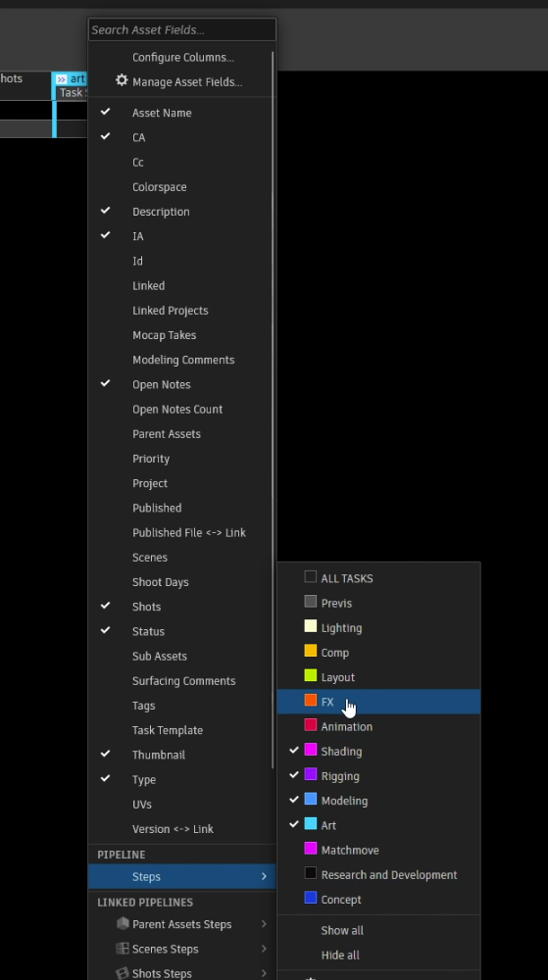Expand the Parent Assets Steps chevron
Image resolution: width=548 pixels, height=980 pixels.
coord(264,924)
